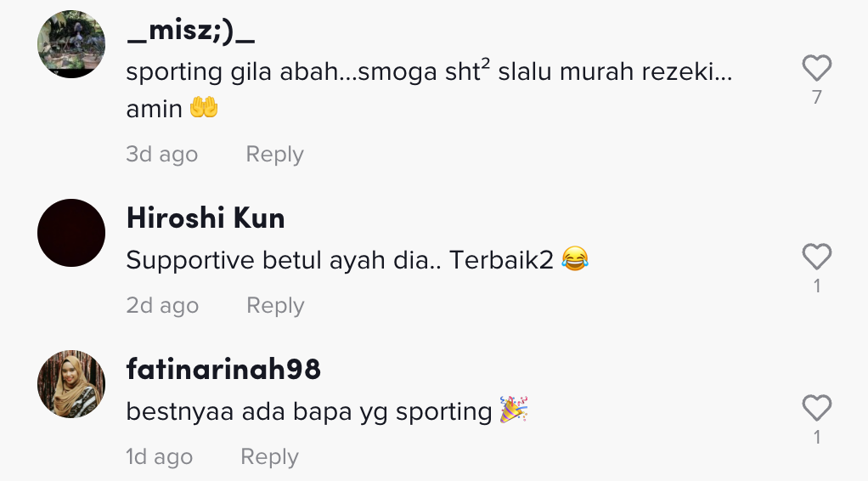
Task: Like the comment by _misz;)_
Action: point(816,68)
